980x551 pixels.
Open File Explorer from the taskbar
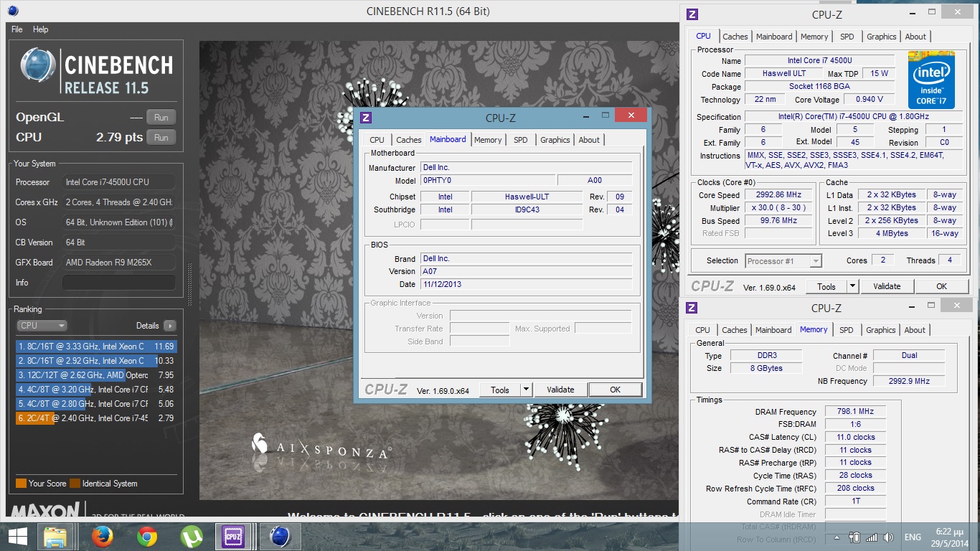(56, 536)
